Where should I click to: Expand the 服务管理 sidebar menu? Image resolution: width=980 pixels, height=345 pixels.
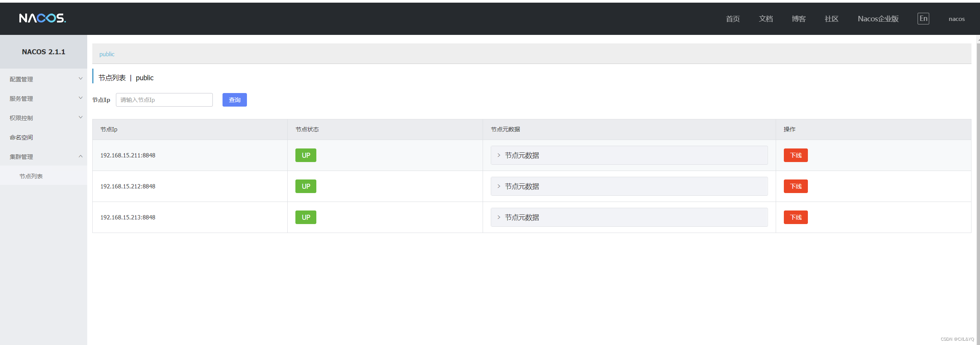point(43,98)
